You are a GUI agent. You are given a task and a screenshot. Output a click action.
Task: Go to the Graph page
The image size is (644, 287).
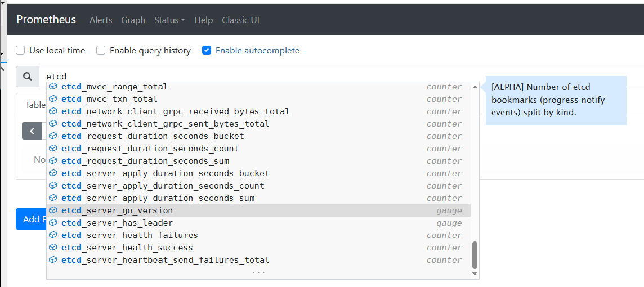[133, 20]
